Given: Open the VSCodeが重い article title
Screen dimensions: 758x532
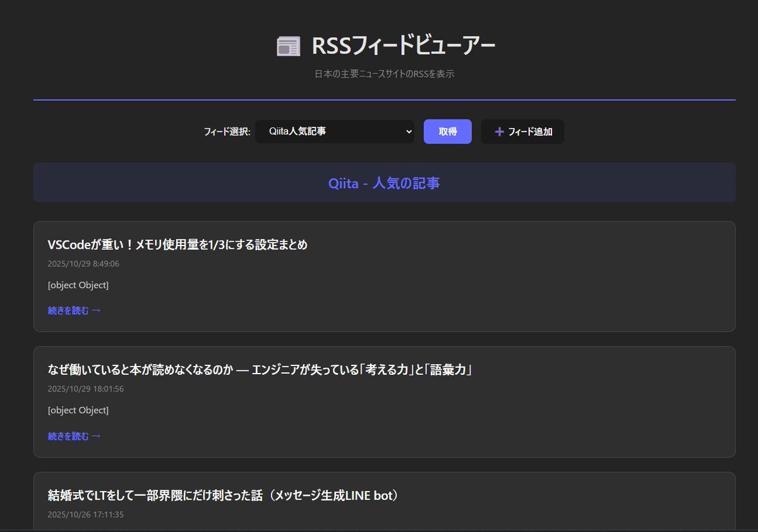Looking at the screenshot, I should click(177, 245).
